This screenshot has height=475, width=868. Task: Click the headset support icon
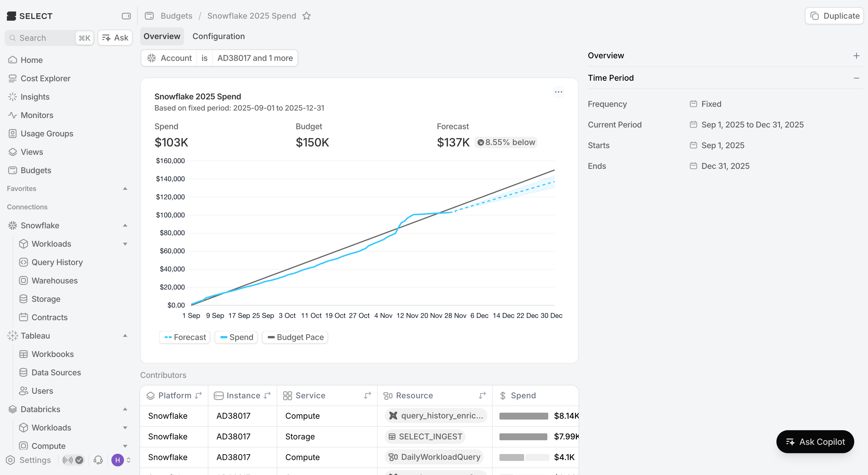(98, 460)
